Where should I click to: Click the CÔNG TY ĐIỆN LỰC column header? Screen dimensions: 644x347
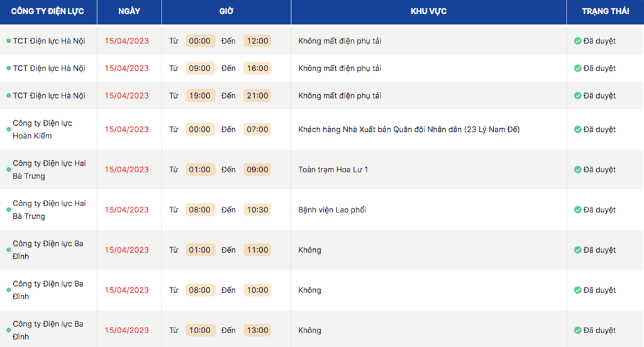48,11
